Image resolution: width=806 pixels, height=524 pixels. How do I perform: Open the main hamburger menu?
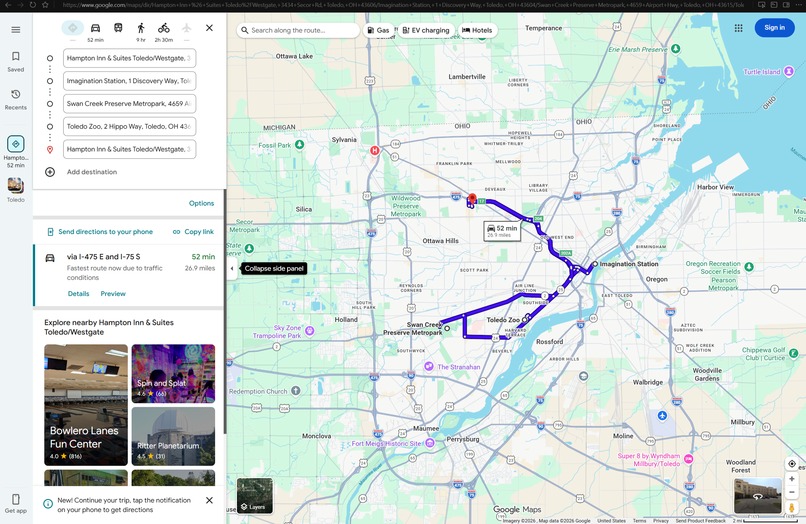(15, 30)
